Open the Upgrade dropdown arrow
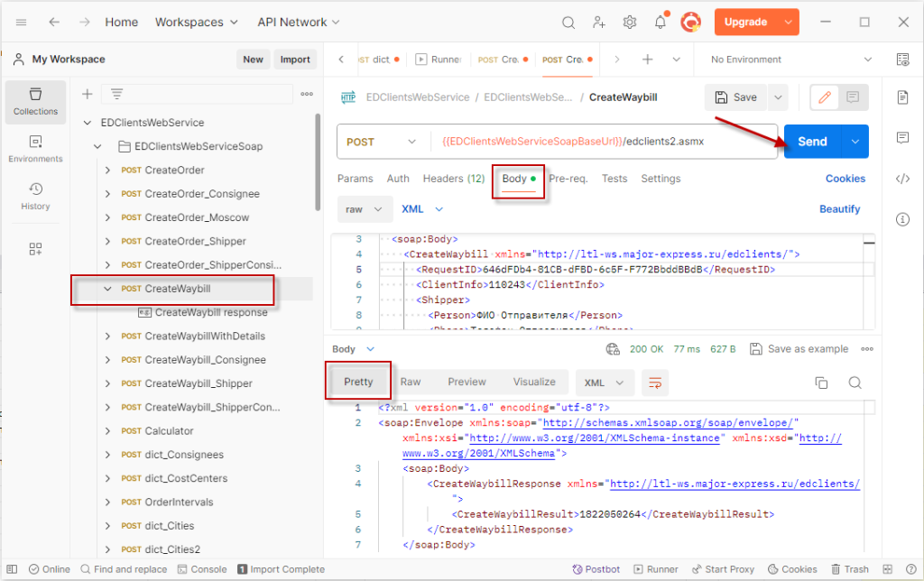The height and width of the screenshot is (581, 924). click(788, 23)
